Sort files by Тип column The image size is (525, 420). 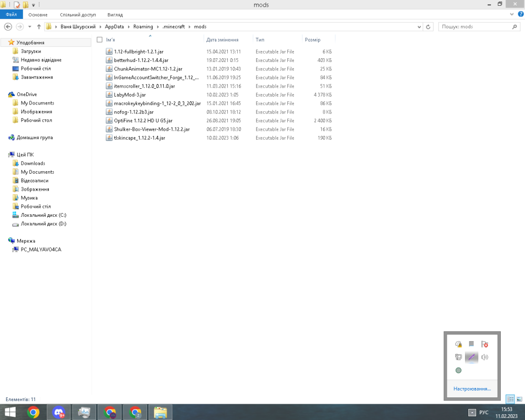click(x=260, y=39)
